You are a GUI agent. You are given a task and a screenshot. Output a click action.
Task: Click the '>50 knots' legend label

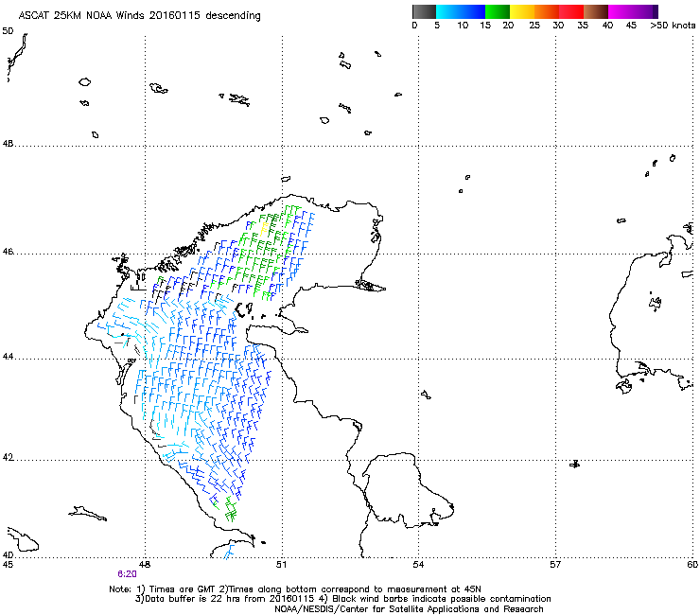673,26
